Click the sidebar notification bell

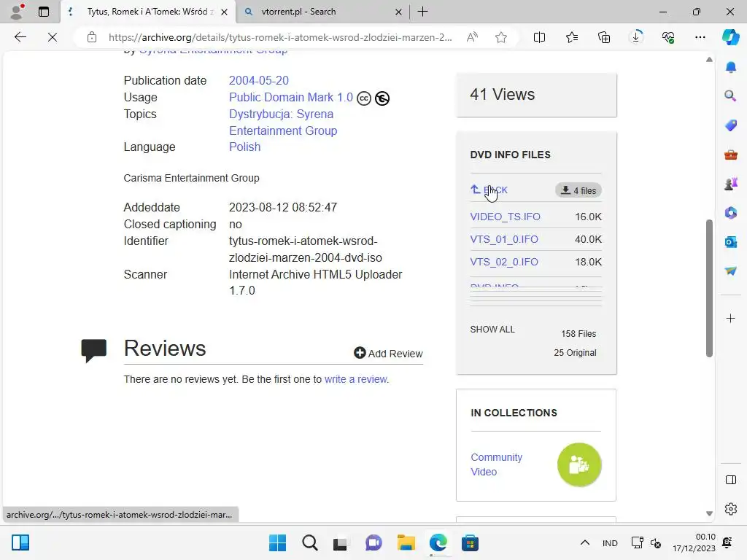coord(731,67)
